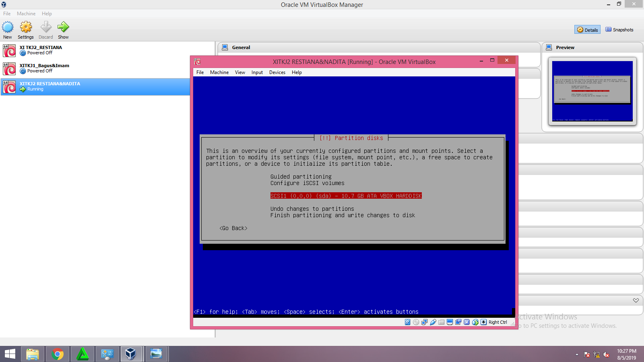Screen dimensions: 644x362
Task: Click the Show green arrow icon
Action: (63, 27)
